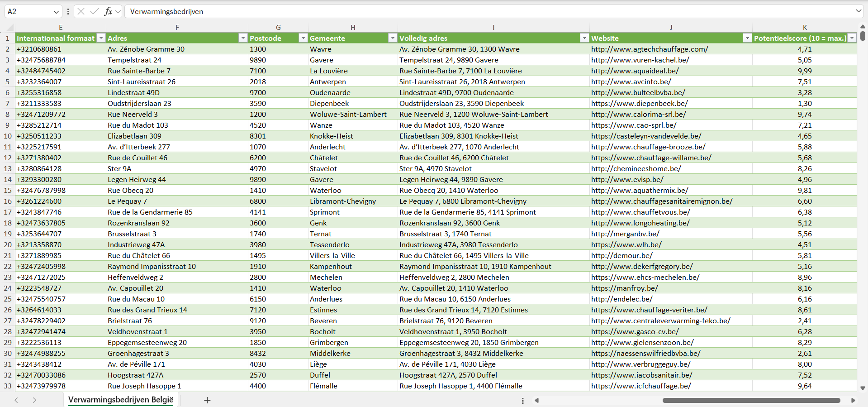868x407 pixels.
Task: Select column H header
Action: point(353,27)
